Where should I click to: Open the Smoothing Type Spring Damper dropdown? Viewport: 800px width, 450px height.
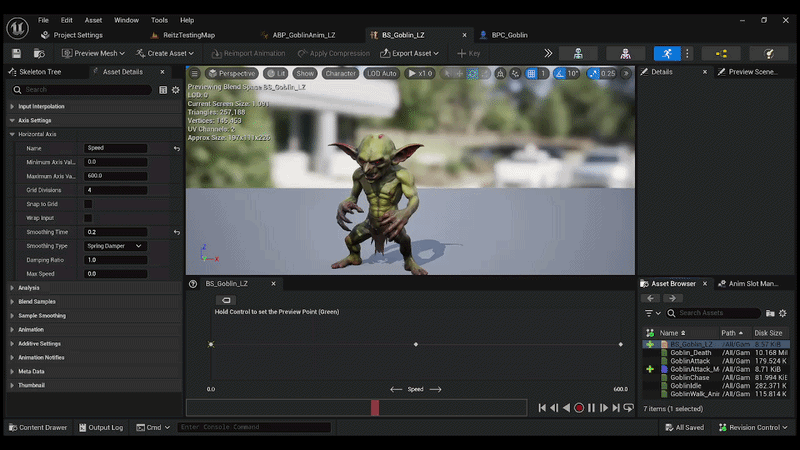tap(115, 246)
